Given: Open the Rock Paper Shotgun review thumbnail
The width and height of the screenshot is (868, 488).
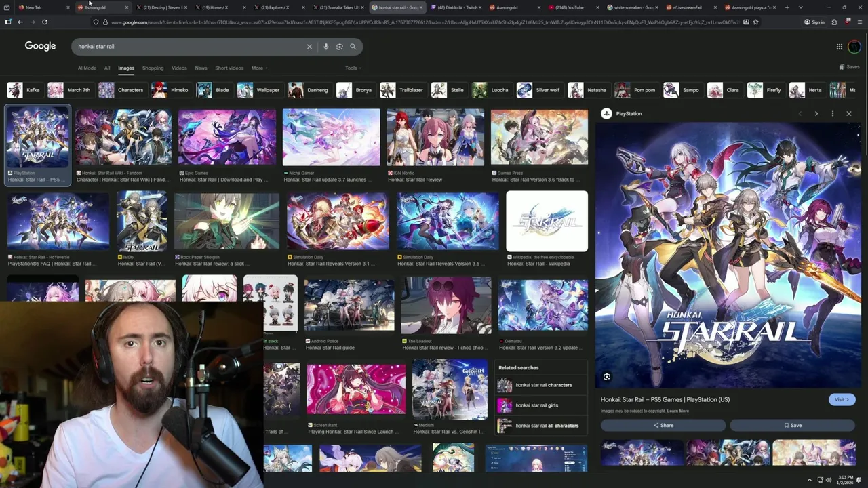Looking at the screenshot, I should pos(226,222).
